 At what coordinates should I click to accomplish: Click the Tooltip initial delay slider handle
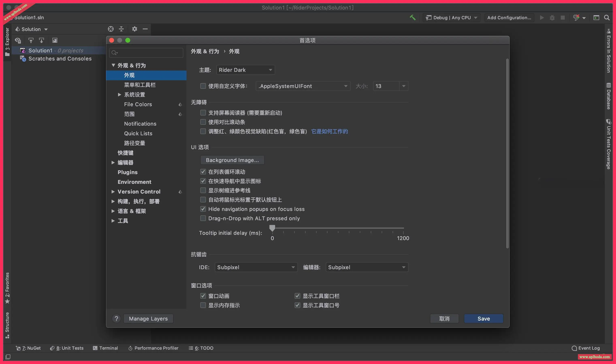click(x=272, y=228)
